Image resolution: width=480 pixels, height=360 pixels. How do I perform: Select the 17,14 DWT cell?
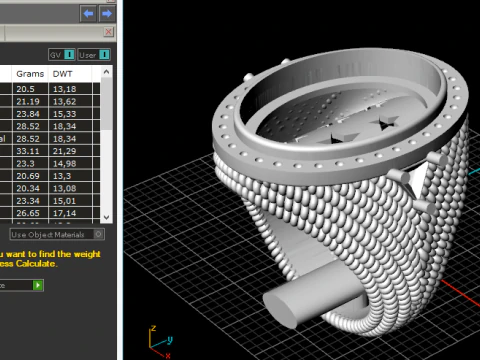tap(70, 213)
